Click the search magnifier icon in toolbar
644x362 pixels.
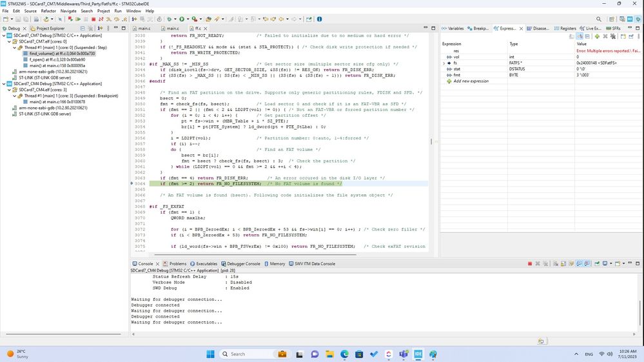(598, 19)
